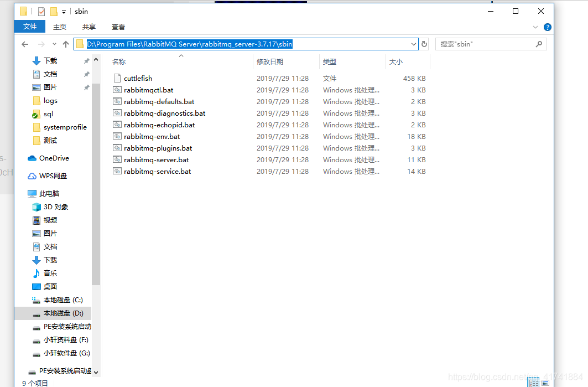Click the Back navigation arrow
588x387 pixels.
click(25, 44)
